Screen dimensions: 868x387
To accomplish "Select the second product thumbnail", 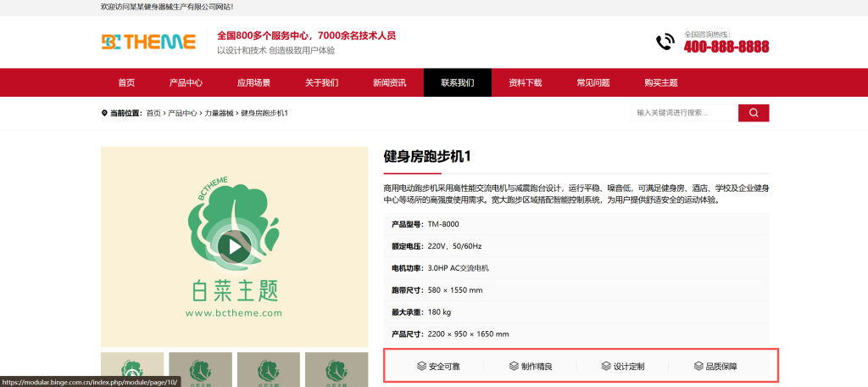I will pyautogui.click(x=200, y=369).
